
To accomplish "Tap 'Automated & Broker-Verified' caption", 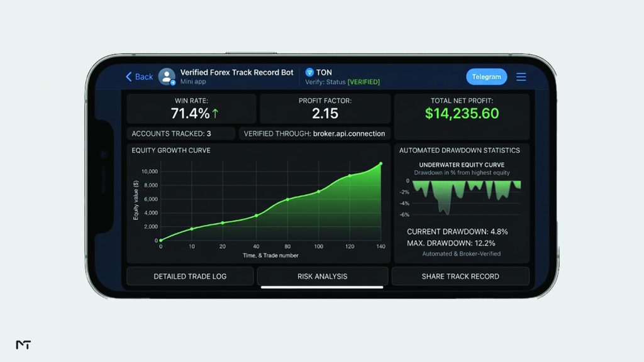I will coord(461,254).
